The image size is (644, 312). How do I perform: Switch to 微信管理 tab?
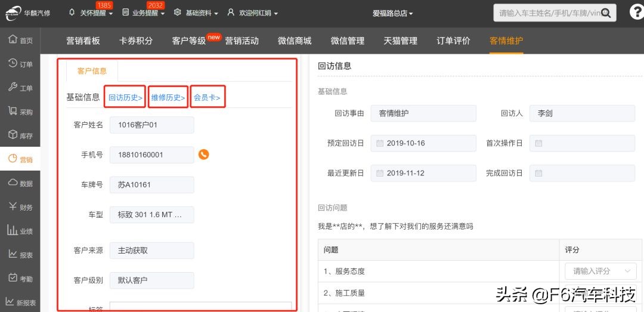click(x=348, y=41)
